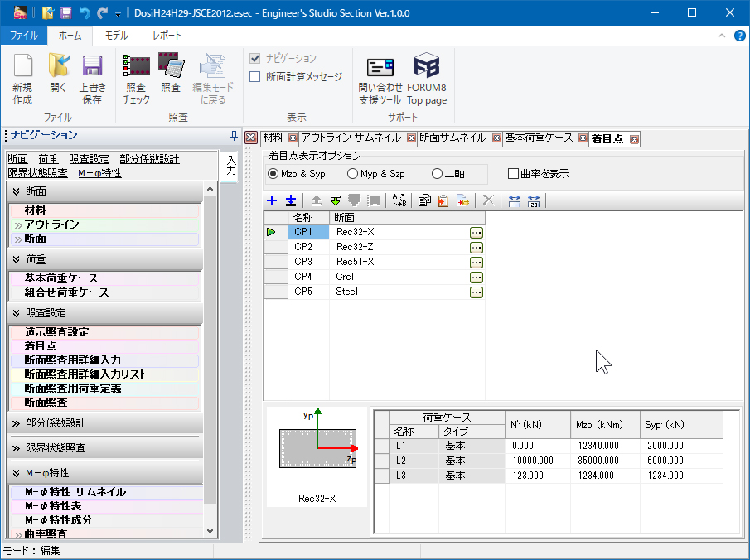Open the section picker button for CP1 Rec32-X

click(477, 233)
